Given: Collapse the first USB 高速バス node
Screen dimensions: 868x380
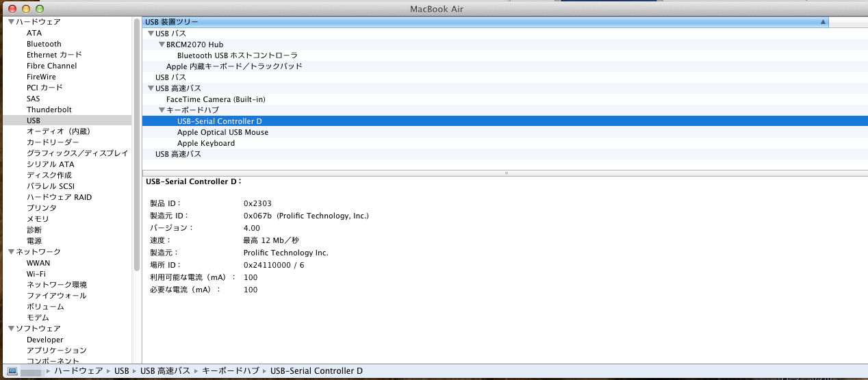Looking at the screenshot, I should coord(151,88).
